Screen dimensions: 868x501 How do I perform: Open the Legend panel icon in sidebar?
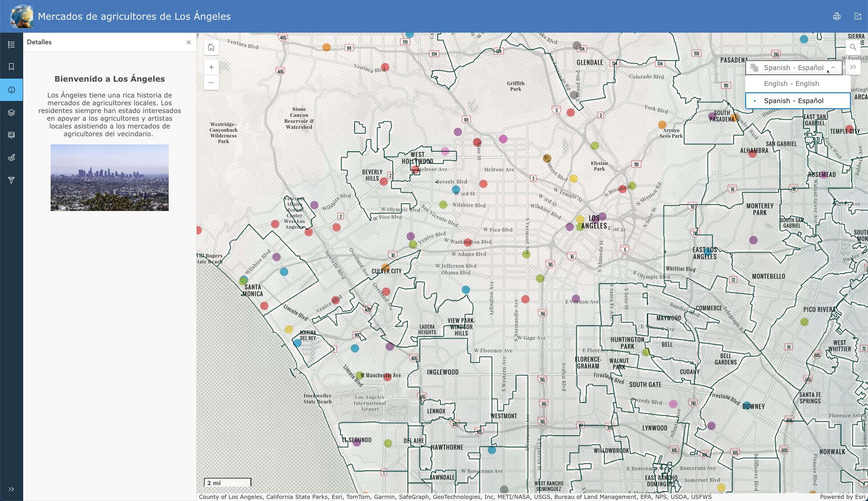click(12, 45)
